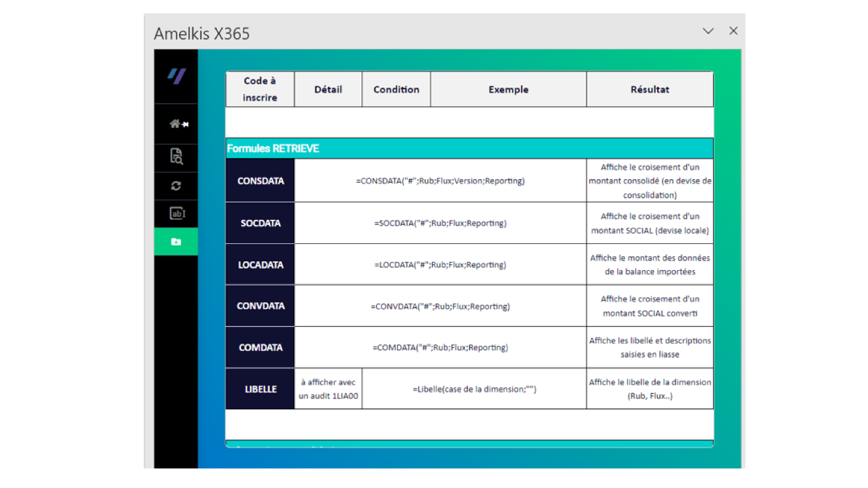This screenshot has height=488, width=868.
Task: Click the =SOCDATA formula example
Action: pos(440,223)
